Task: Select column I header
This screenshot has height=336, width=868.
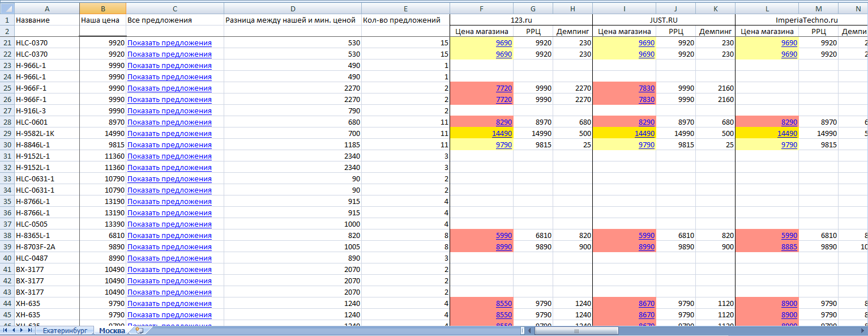Action: coord(625,8)
